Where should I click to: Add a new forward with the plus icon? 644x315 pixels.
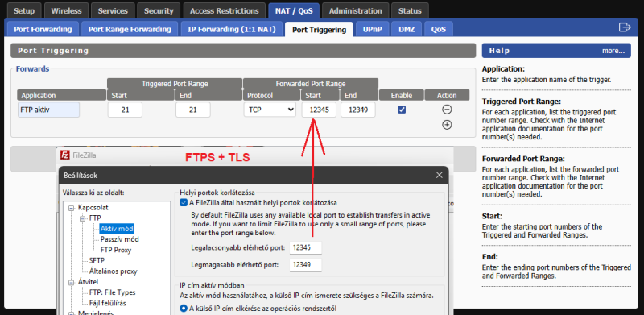tap(447, 125)
